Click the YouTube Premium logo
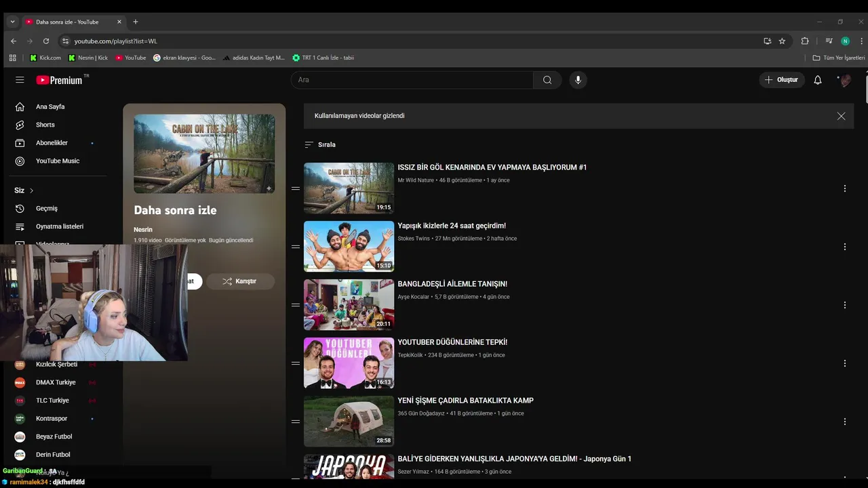Screen dimensions: 868x488 click(59, 80)
